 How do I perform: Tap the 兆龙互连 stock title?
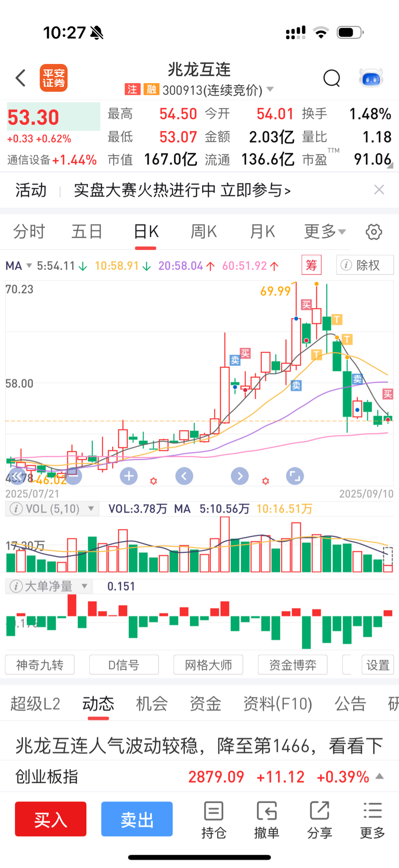[x=199, y=70]
